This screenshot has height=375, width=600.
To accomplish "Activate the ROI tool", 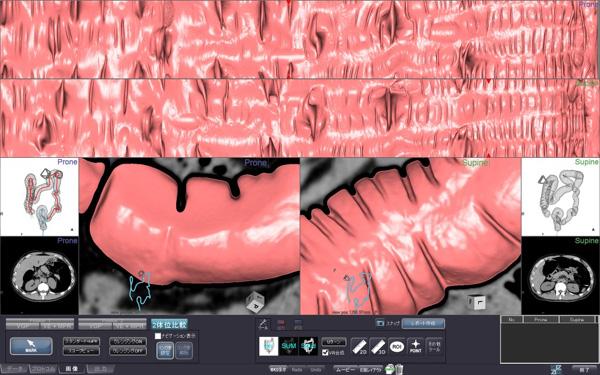I will [397, 347].
